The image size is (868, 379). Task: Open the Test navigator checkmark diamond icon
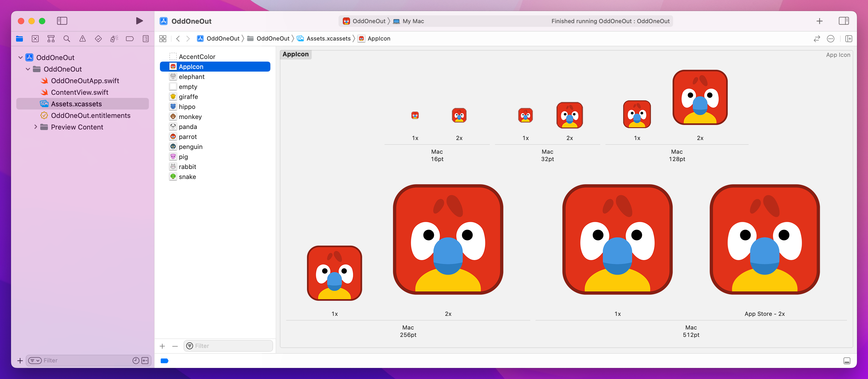[98, 38]
